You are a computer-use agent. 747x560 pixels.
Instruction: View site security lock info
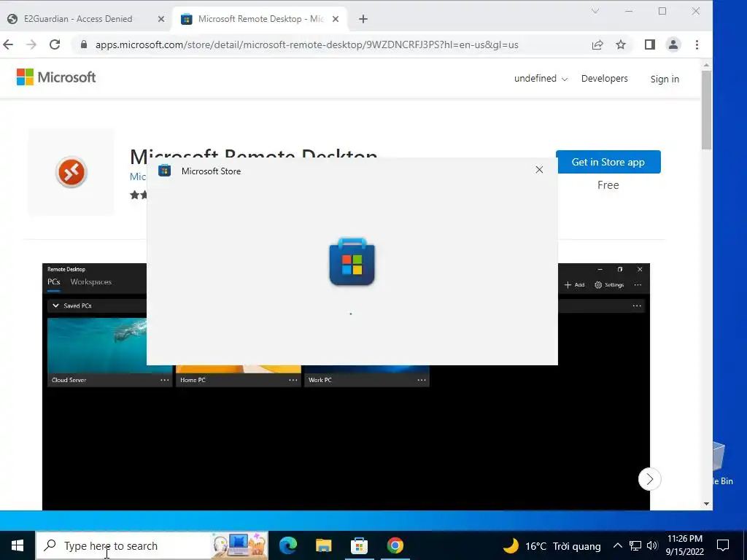84,44
